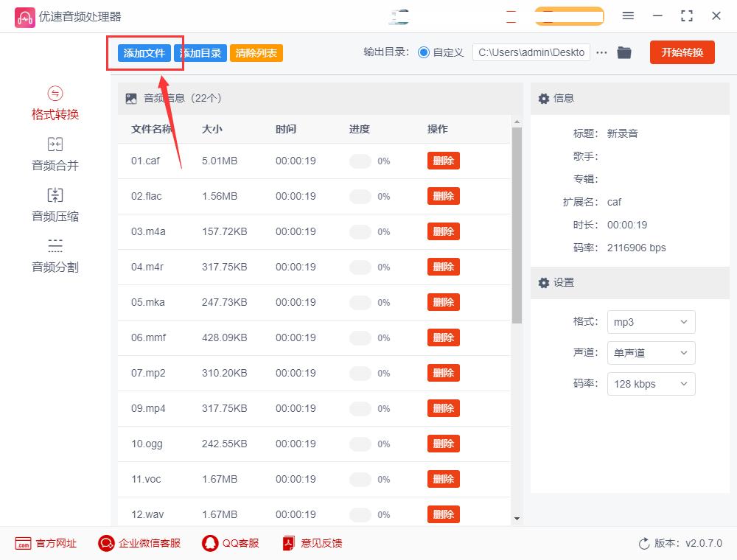The height and width of the screenshot is (560, 737).
Task: Open the folder browse icon beside output path
Action: coord(624,52)
